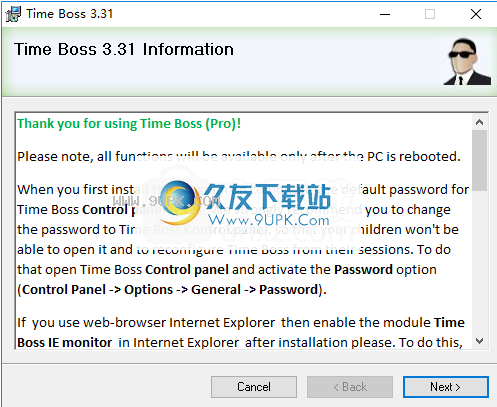Click the 'Time Boss 3.31' title bar text

[x=69, y=14]
